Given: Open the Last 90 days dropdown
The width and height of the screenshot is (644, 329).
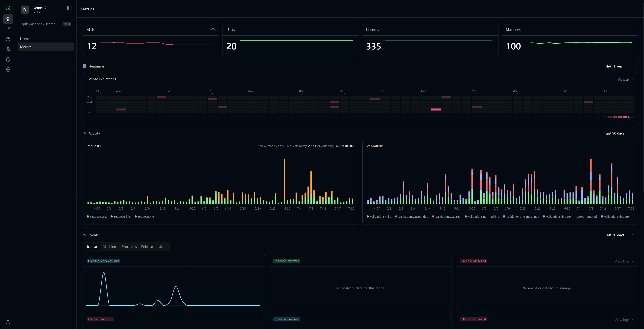Looking at the screenshot, I should pos(620,133).
